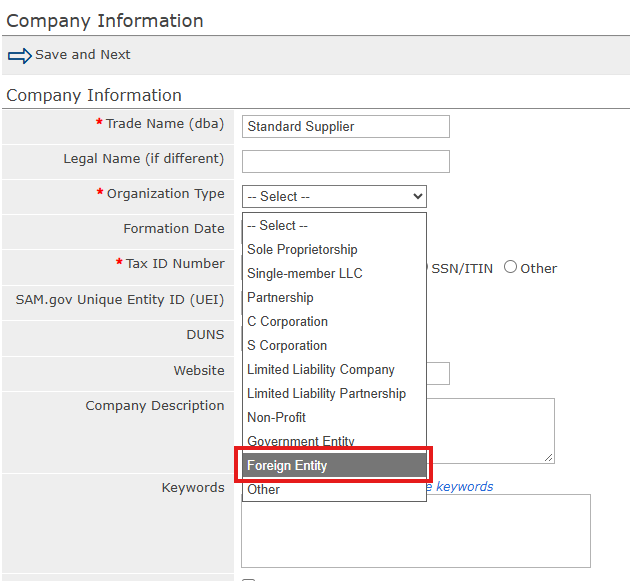Click the Save and Next arrow icon
Image resolution: width=630 pixels, height=581 pixels.
(20, 55)
